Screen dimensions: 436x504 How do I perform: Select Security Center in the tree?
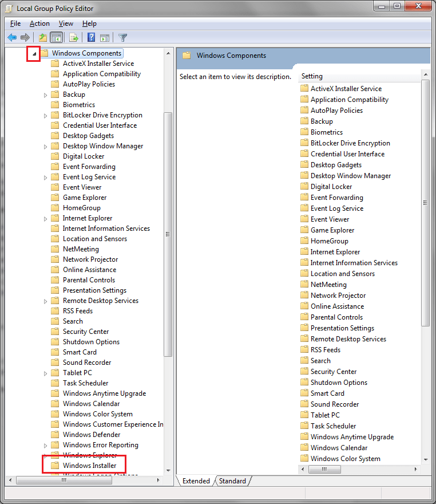(x=86, y=332)
